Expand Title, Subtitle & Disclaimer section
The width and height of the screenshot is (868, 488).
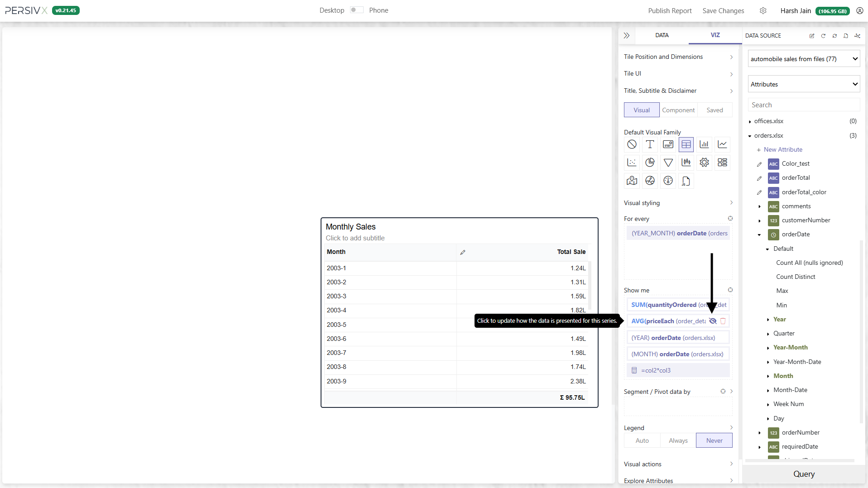pyautogui.click(x=678, y=91)
